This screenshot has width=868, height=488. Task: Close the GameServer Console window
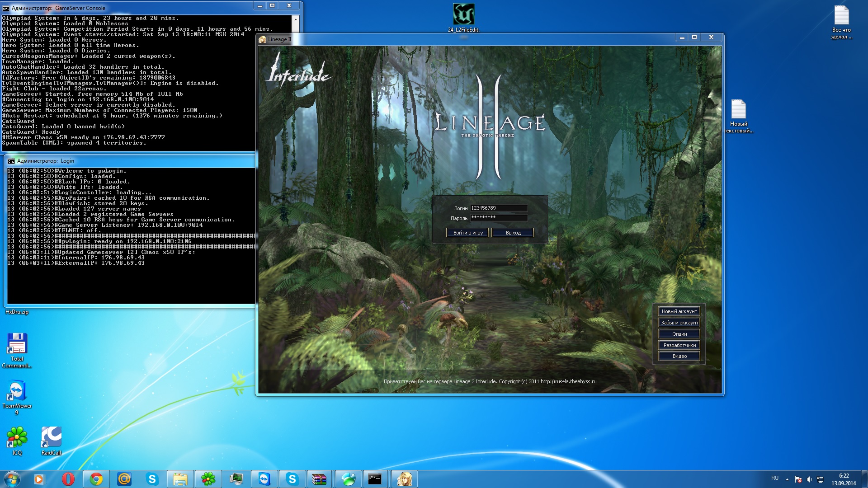point(289,6)
